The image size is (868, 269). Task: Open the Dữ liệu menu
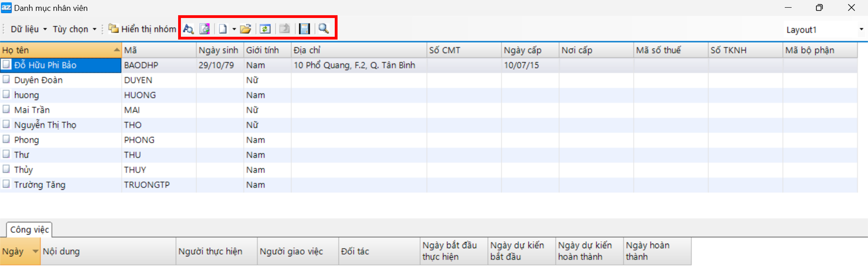(29, 29)
